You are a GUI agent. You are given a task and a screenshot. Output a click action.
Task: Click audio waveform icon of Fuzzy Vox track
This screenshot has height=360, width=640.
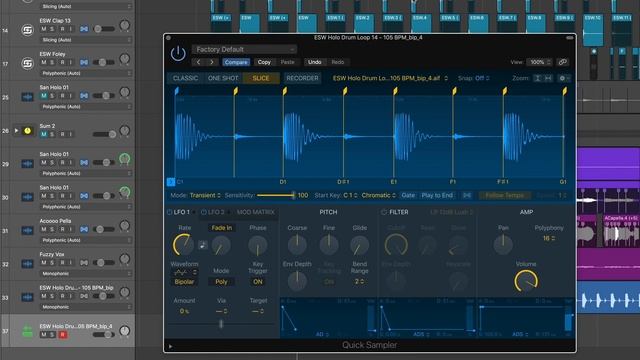pyautogui.click(x=27, y=264)
